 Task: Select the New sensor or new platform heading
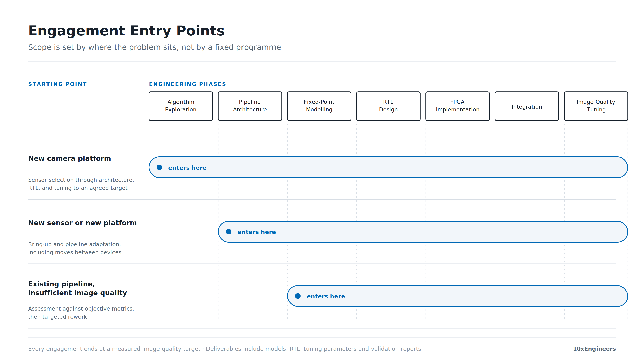83,223
